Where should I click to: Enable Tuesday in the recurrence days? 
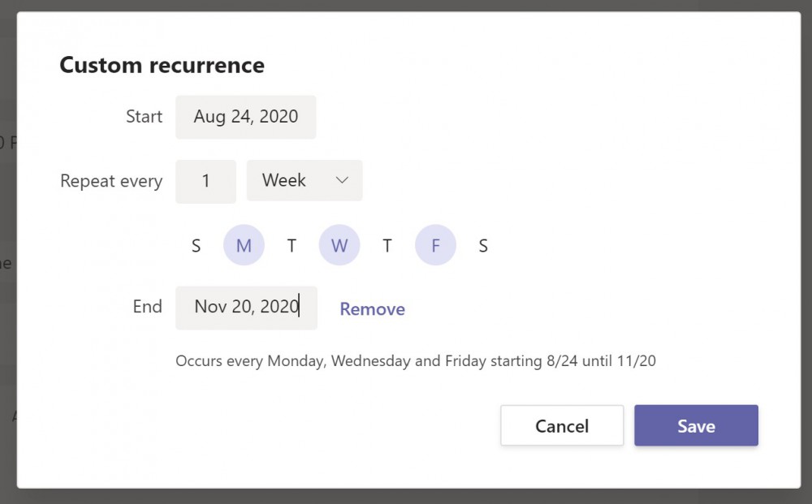pyautogui.click(x=292, y=244)
